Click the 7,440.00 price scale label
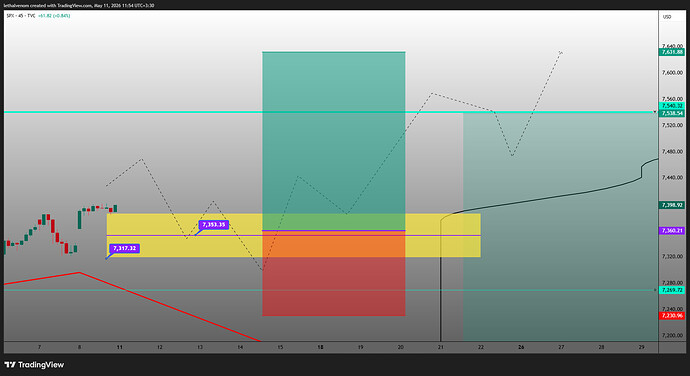The height and width of the screenshot is (376, 690). tap(672, 177)
